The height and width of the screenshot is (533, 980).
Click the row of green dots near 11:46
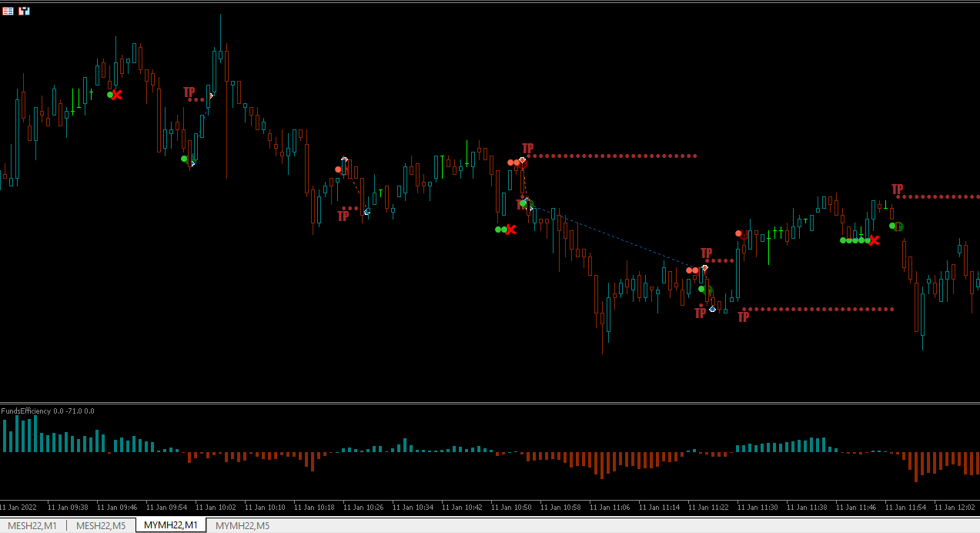point(855,240)
